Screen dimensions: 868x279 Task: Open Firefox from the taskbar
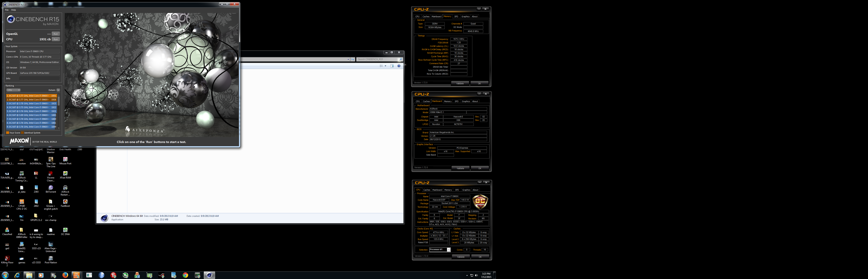click(65, 275)
